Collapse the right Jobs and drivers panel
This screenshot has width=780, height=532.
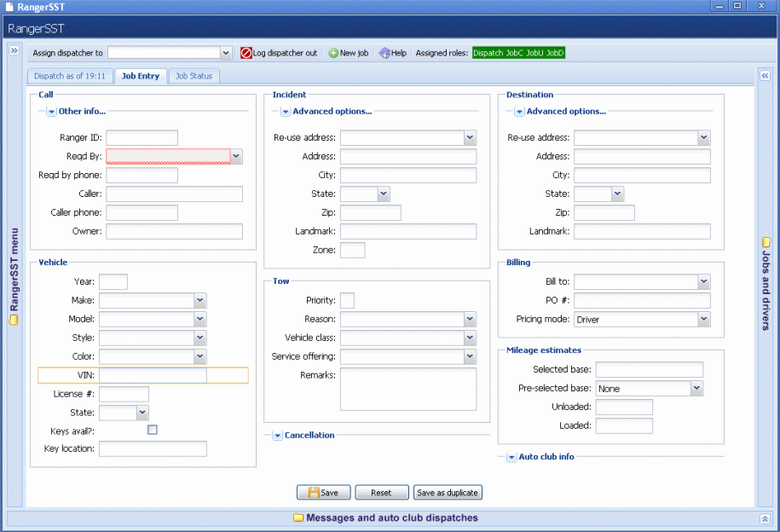[x=765, y=76]
